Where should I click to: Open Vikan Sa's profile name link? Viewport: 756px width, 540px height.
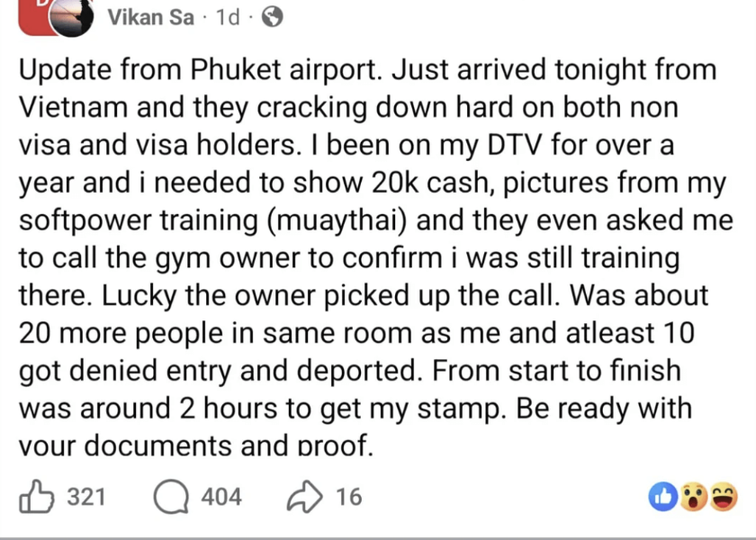click(x=150, y=18)
